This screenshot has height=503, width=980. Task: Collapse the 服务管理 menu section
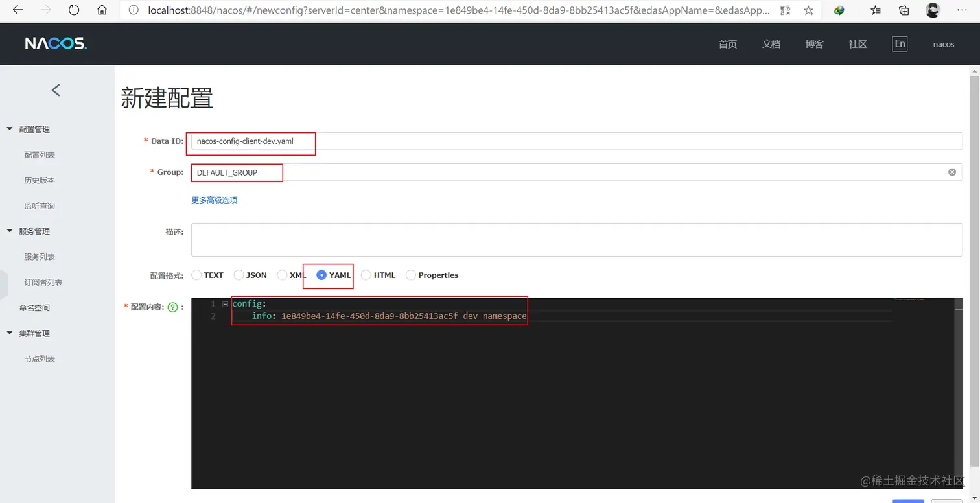coord(10,231)
